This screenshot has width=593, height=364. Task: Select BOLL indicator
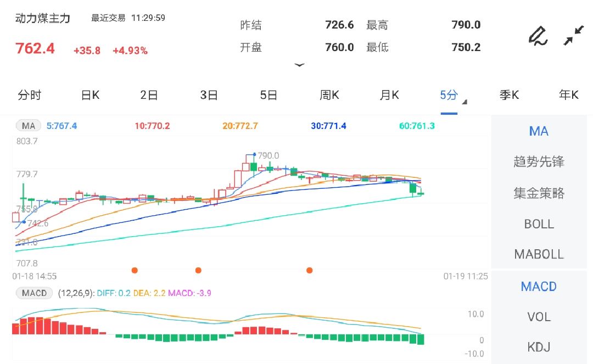539,224
